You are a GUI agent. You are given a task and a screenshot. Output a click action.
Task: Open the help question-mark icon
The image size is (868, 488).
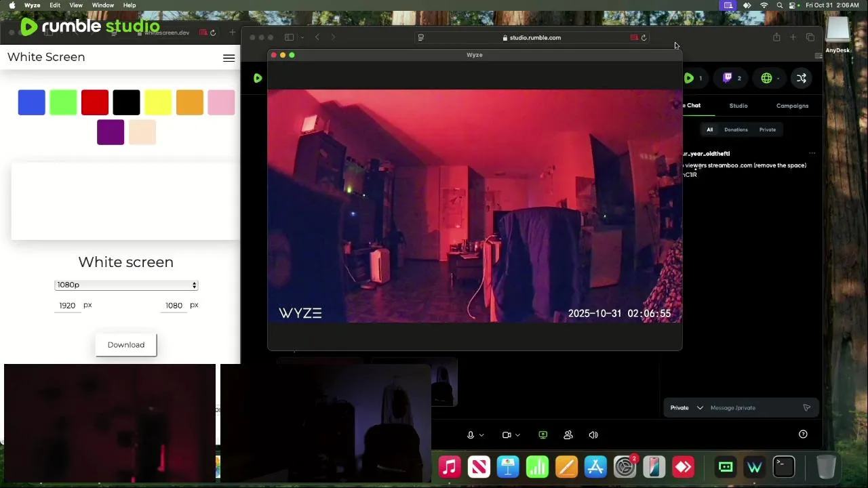803,434
